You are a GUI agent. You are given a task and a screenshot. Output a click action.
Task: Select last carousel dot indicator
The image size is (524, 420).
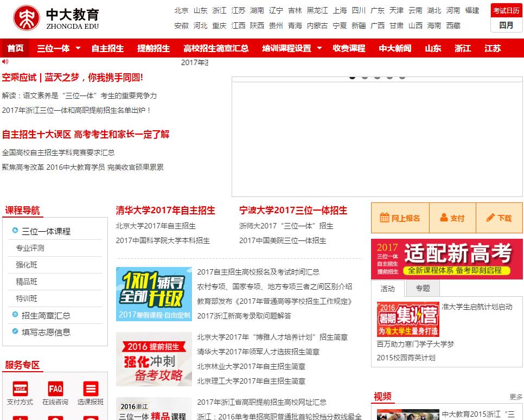coord(402,77)
